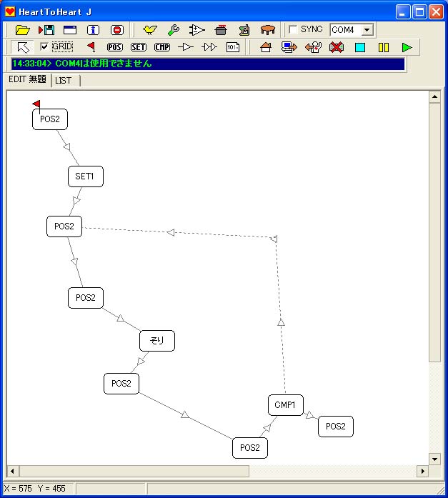
Task: Play motion with the green triangle
Action: coord(407,48)
